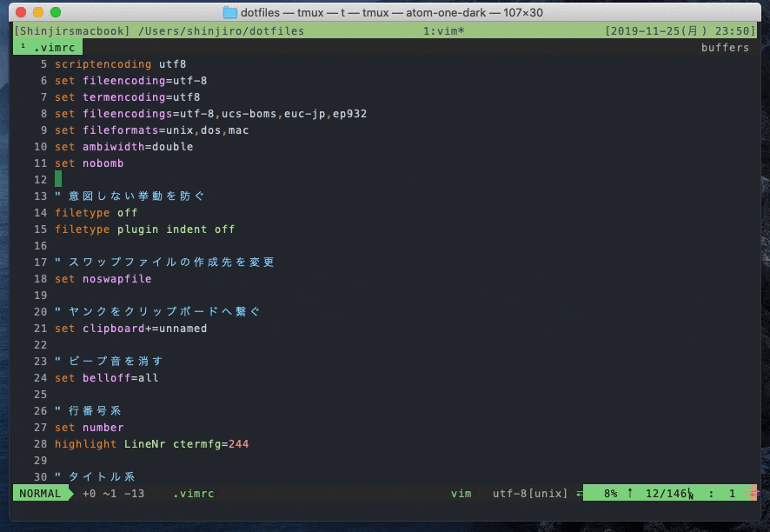Click the set nobomb line
Viewport: 770px width, 532px height.
coord(89,163)
